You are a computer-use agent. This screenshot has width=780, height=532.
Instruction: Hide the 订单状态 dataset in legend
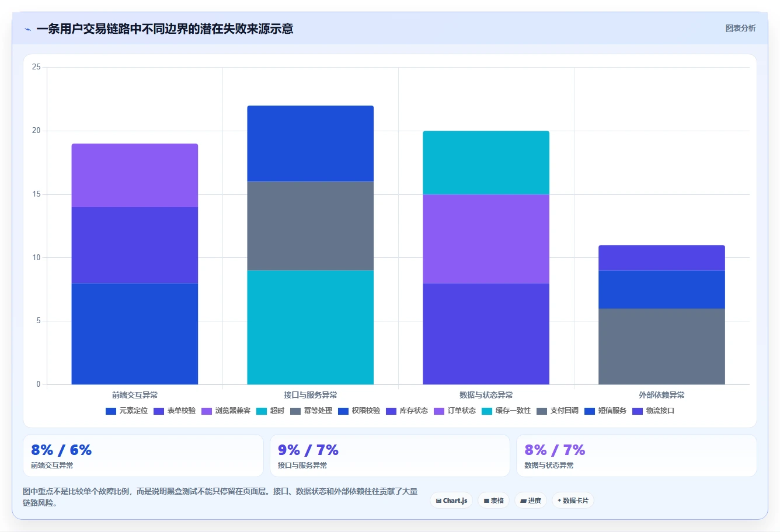coord(455,411)
